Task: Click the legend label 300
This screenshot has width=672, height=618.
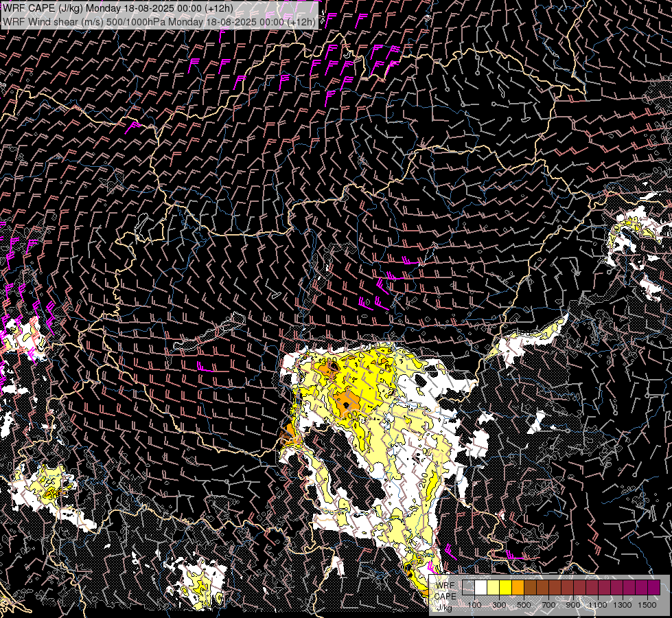Action: pos(499,605)
